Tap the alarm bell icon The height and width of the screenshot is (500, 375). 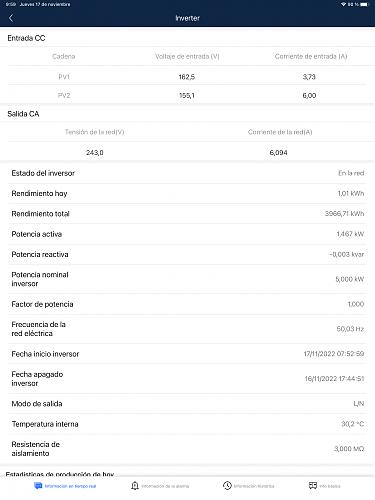pyautogui.click(x=135, y=486)
